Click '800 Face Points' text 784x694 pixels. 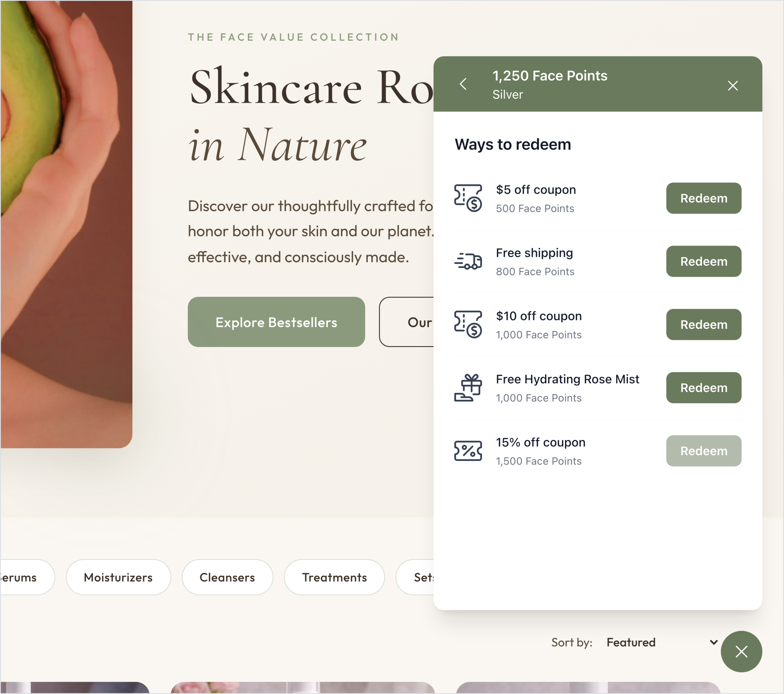pos(535,272)
